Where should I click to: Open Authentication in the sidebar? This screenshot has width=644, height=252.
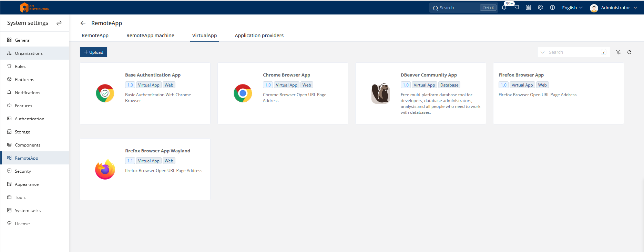[29, 119]
